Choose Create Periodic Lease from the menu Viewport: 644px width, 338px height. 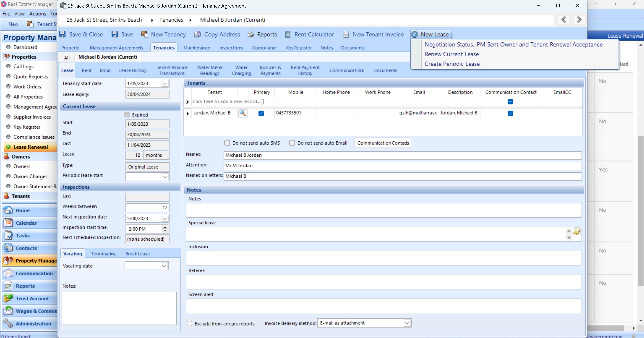point(452,64)
